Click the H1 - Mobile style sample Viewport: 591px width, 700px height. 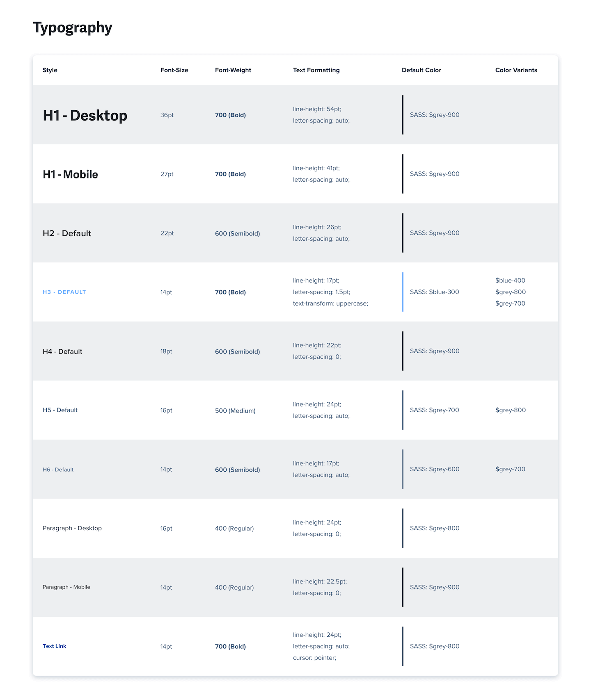[x=70, y=174]
